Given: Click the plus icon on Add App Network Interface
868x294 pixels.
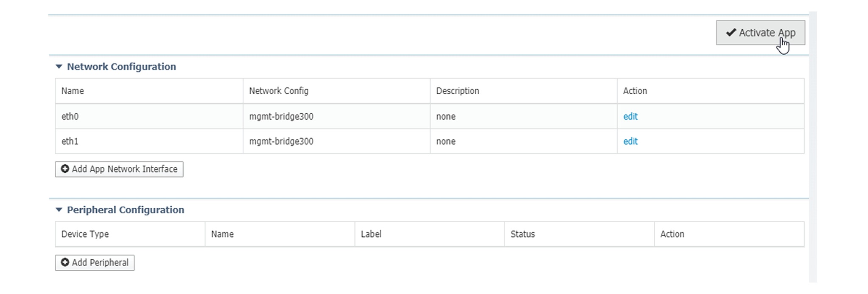Looking at the screenshot, I should tap(65, 169).
